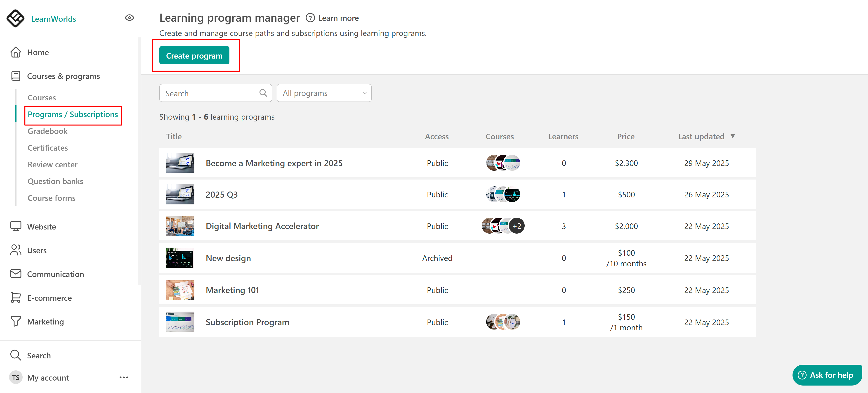This screenshot has height=393, width=868.
Task: Click the Website monitor icon
Action: (16, 226)
